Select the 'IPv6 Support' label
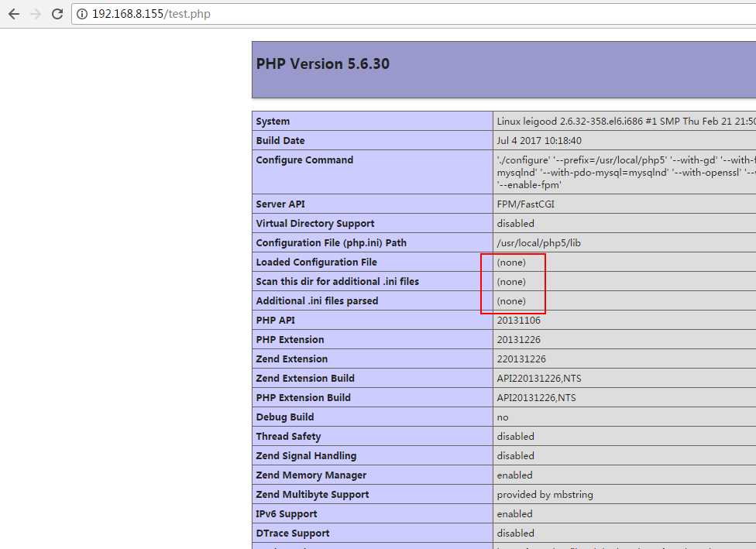The image size is (756, 549). pos(287,514)
